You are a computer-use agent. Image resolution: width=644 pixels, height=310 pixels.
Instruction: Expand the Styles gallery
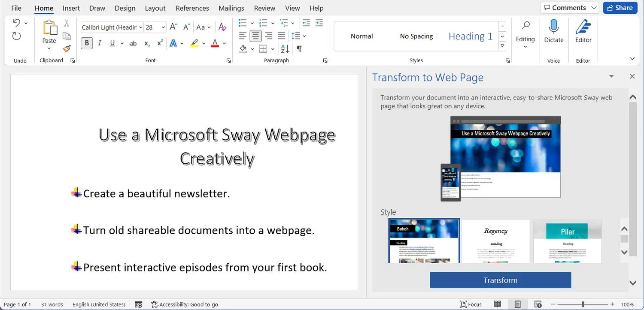click(502, 46)
